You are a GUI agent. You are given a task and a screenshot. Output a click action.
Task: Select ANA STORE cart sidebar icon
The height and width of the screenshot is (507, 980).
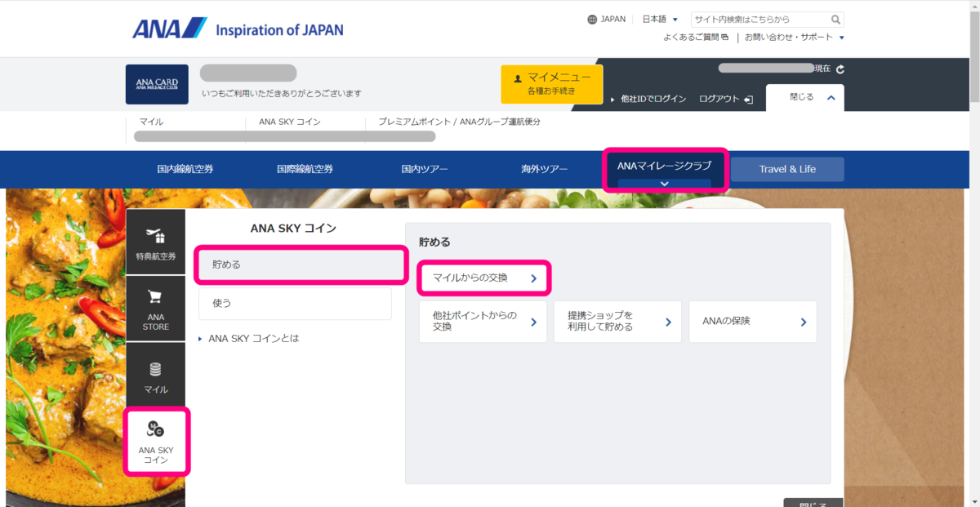tap(155, 309)
